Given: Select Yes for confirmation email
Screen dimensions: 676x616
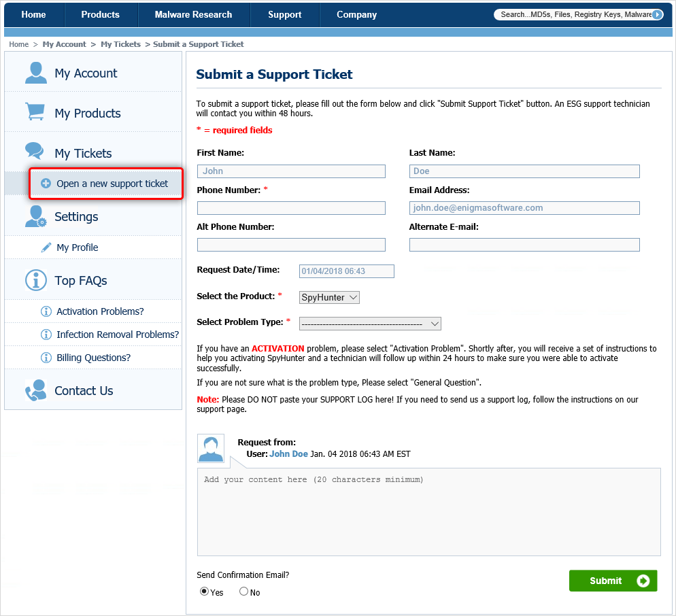Looking at the screenshot, I should tap(205, 592).
